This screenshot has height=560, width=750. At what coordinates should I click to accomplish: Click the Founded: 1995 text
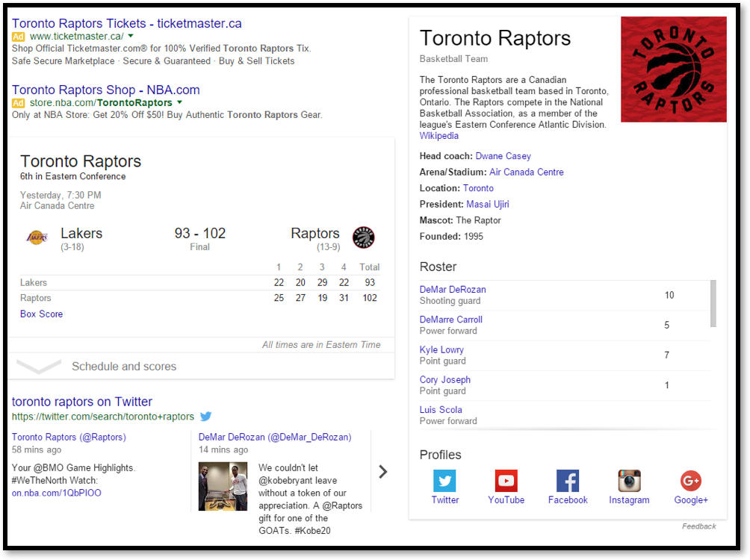[451, 236]
